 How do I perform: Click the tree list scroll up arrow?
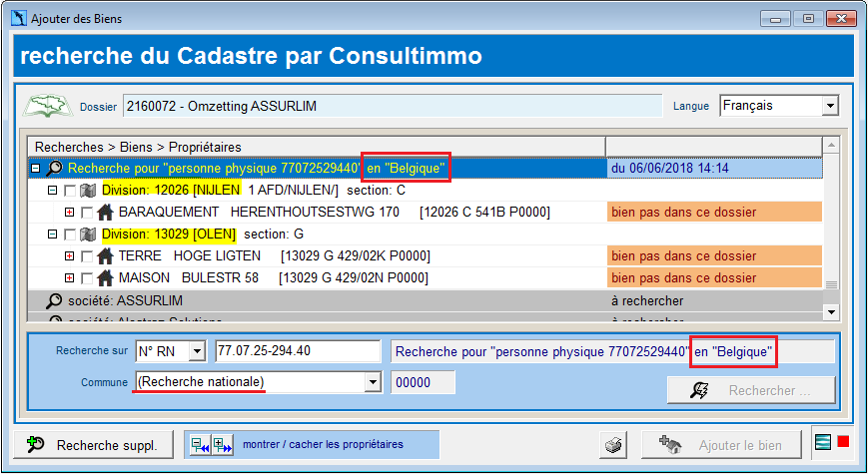tap(831, 146)
